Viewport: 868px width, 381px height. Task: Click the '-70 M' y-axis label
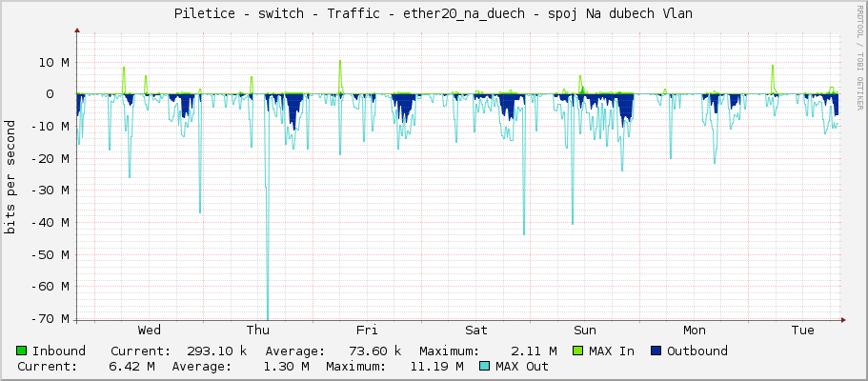[50, 319]
